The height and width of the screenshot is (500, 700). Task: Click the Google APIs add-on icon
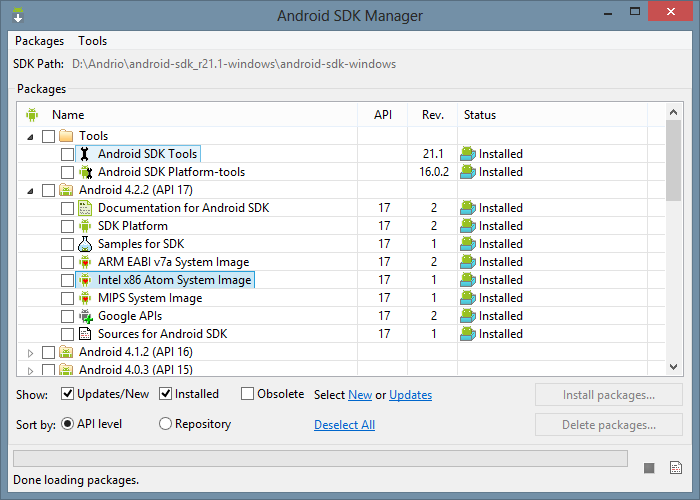point(86,316)
